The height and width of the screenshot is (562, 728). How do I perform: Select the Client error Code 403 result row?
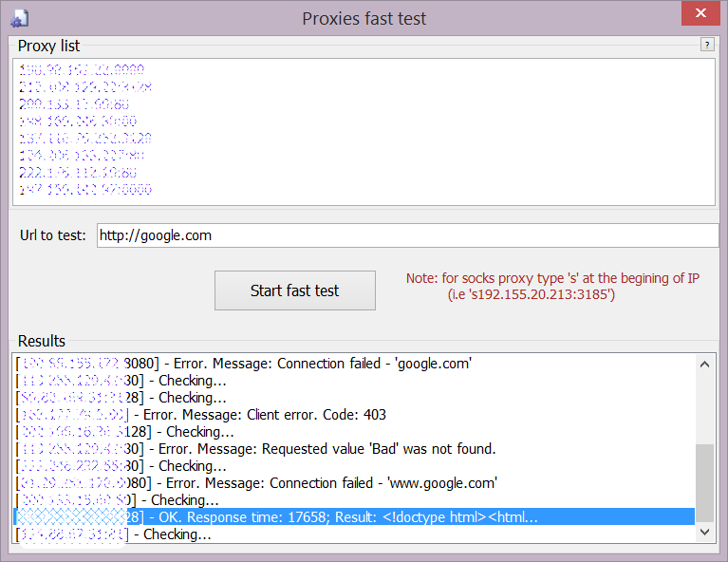[354, 414]
